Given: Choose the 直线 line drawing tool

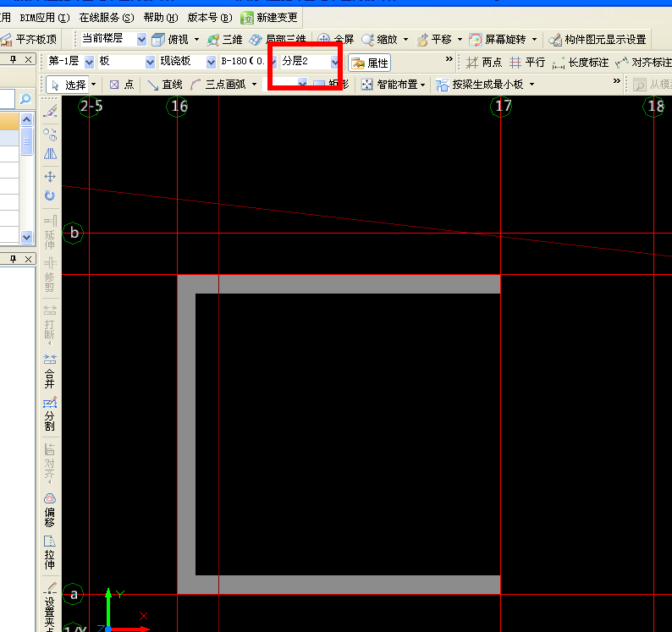Looking at the screenshot, I should 165,85.
